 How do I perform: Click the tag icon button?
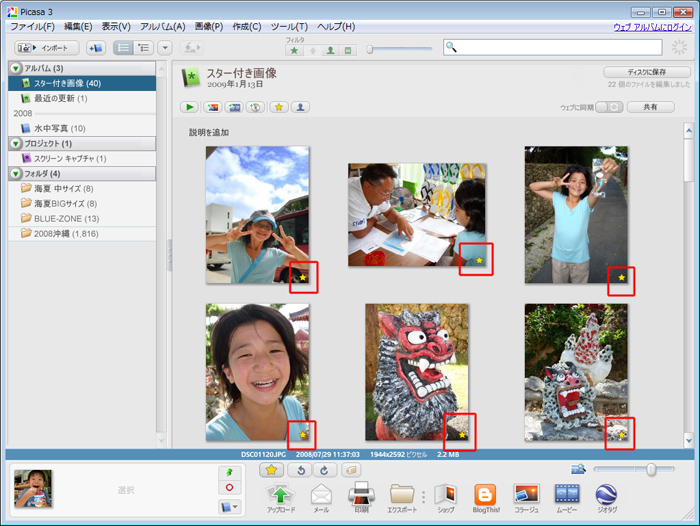[351, 470]
